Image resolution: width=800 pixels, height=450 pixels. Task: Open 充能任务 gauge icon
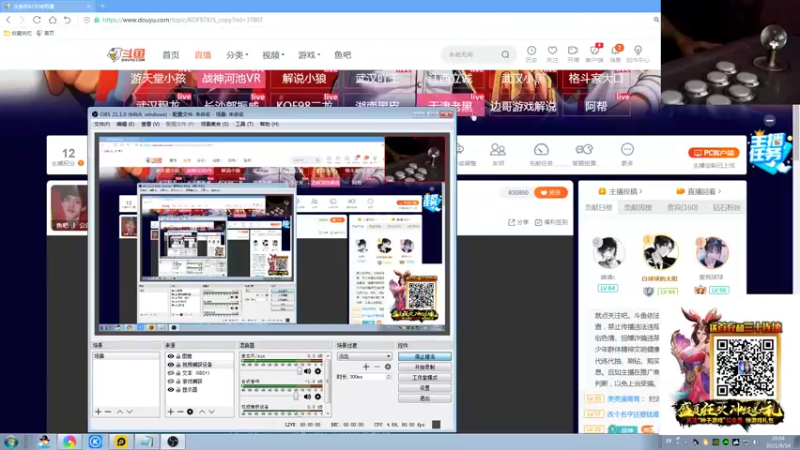pos(541,150)
